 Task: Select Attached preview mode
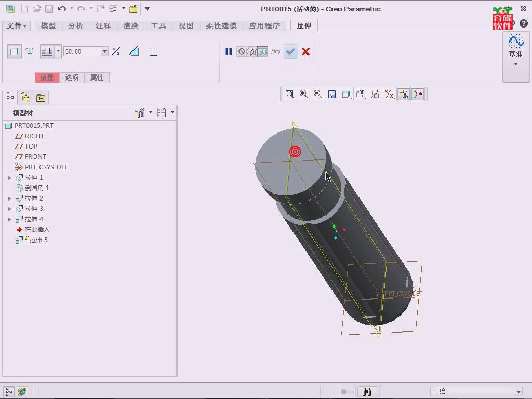[262, 51]
